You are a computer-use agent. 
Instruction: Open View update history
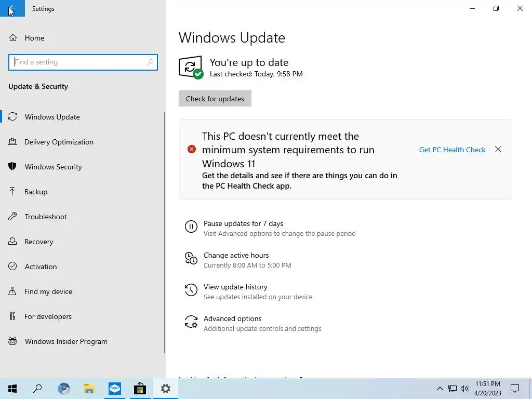(x=235, y=287)
